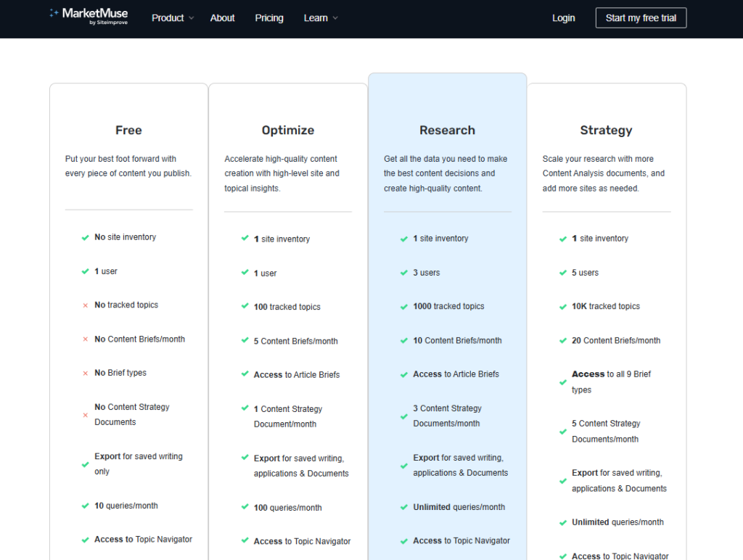Click the checkmark next to "Access to Topic Navigator" in Optimize
743x560 pixels.
click(245, 541)
